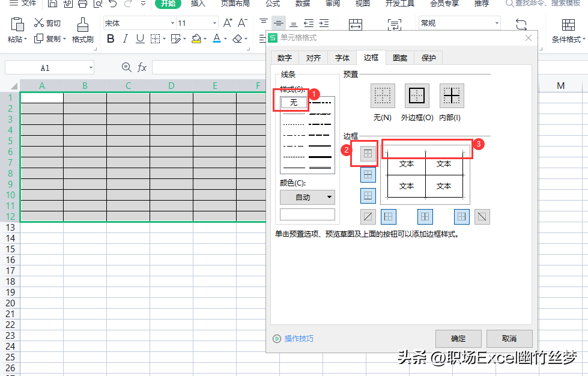588x376 pixels.
Task: Select the 无 line style option
Action: pyautogui.click(x=294, y=103)
